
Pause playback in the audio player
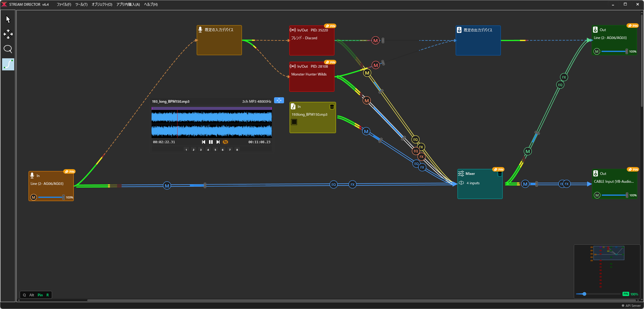(211, 142)
